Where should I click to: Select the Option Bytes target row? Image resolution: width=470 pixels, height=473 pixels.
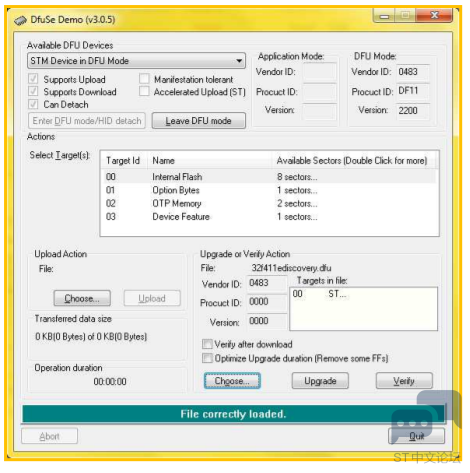[x=269, y=190]
